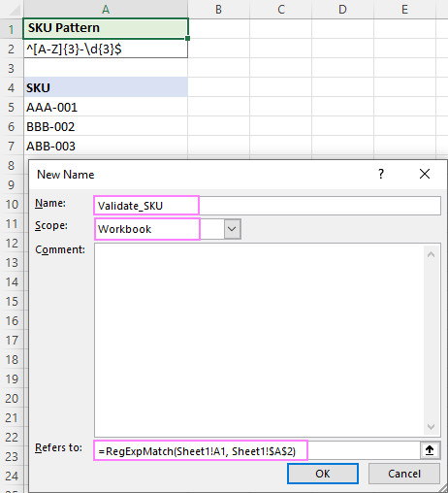The image size is (448, 493).
Task: Click the Select All corner triangle
Action: point(15,11)
